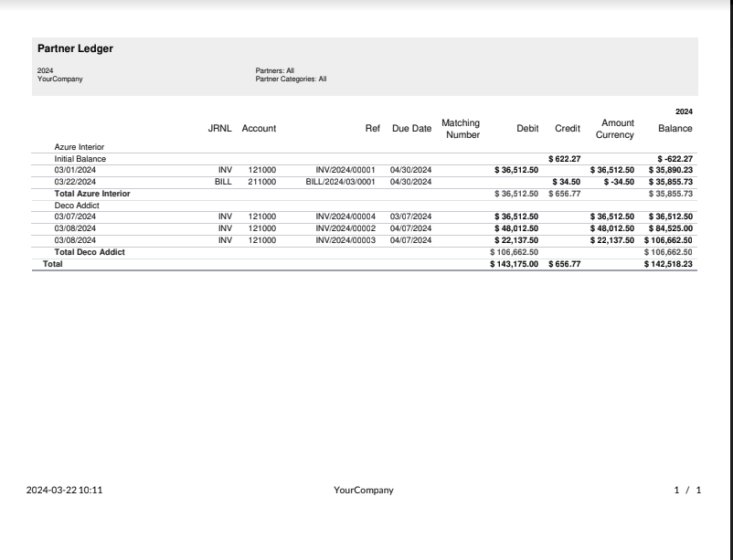Select the Partners: All filter text

click(x=274, y=70)
